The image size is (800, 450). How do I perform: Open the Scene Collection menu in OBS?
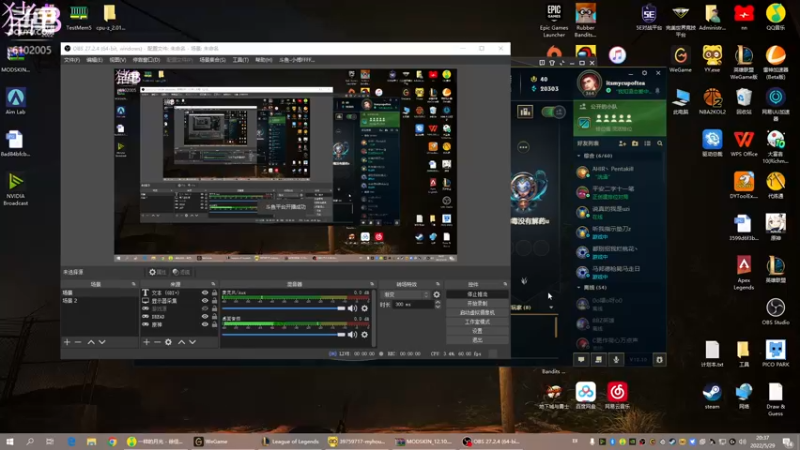click(212, 60)
